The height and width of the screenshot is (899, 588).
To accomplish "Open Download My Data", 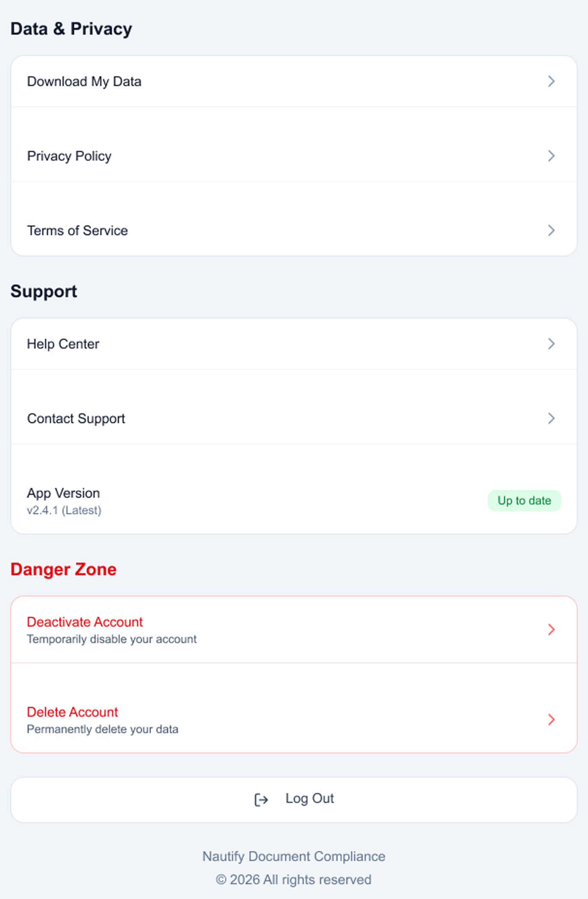I will pyautogui.click(x=84, y=81).
